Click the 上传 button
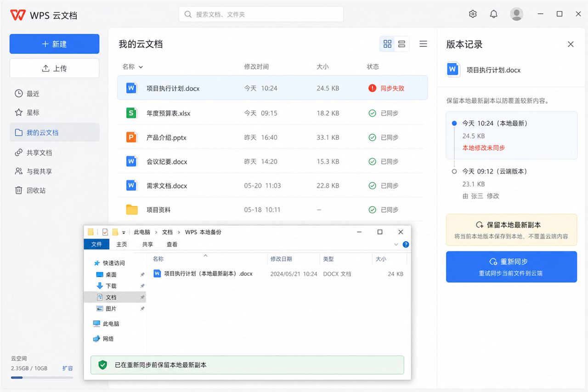 pos(54,68)
